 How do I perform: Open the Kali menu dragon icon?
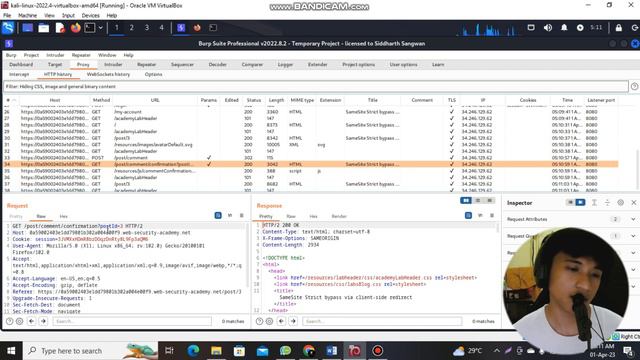point(8,28)
